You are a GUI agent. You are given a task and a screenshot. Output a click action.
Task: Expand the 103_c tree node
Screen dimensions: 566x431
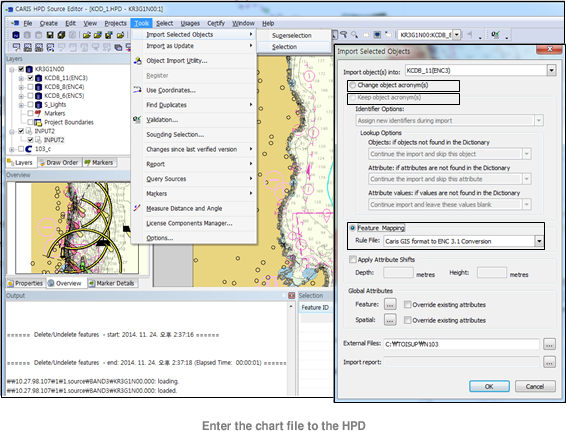click(x=12, y=149)
